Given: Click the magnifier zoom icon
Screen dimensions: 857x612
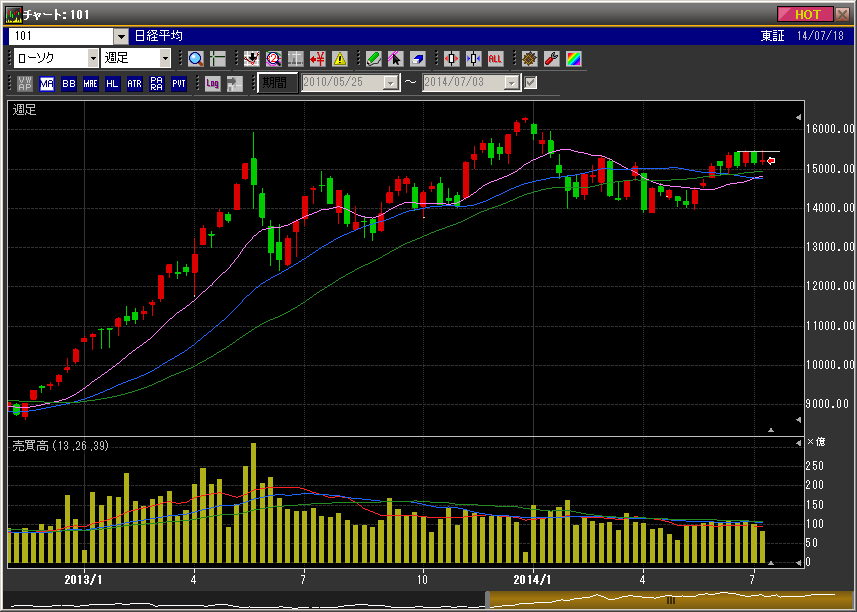Looking at the screenshot, I should tap(196, 58).
